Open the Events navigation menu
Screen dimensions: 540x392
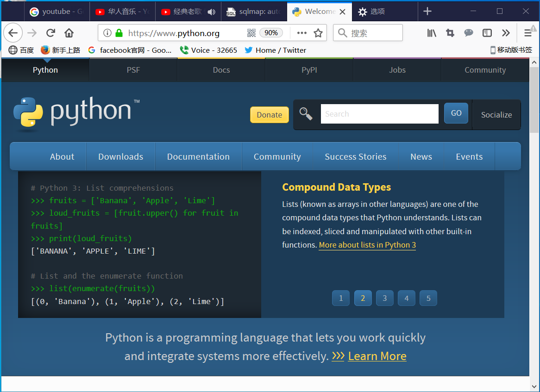[x=469, y=156]
